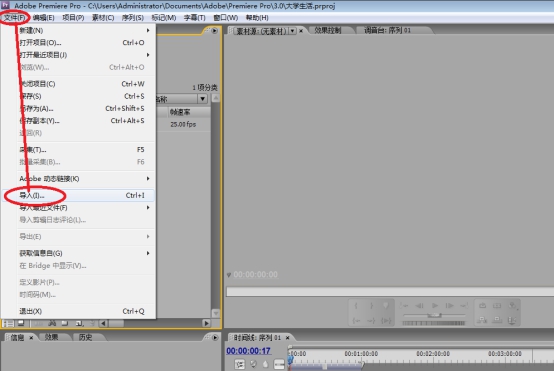Open info panel flyout menu arrow
This screenshot has width=554, height=371.
point(214,337)
